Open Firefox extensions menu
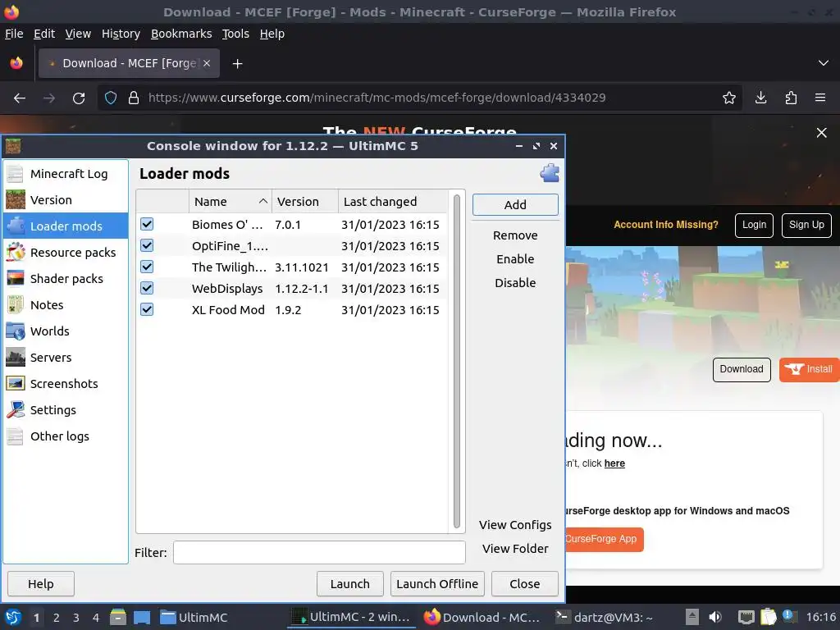840x630 pixels. [791, 98]
